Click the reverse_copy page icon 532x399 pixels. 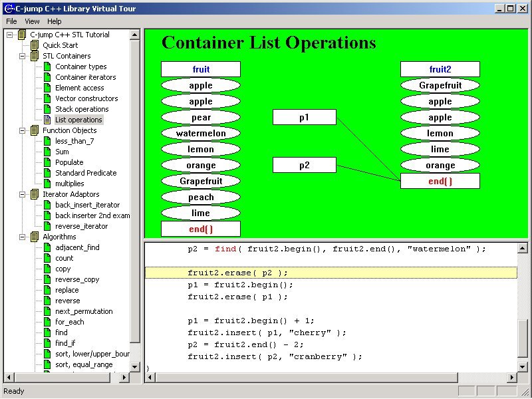click(47, 279)
